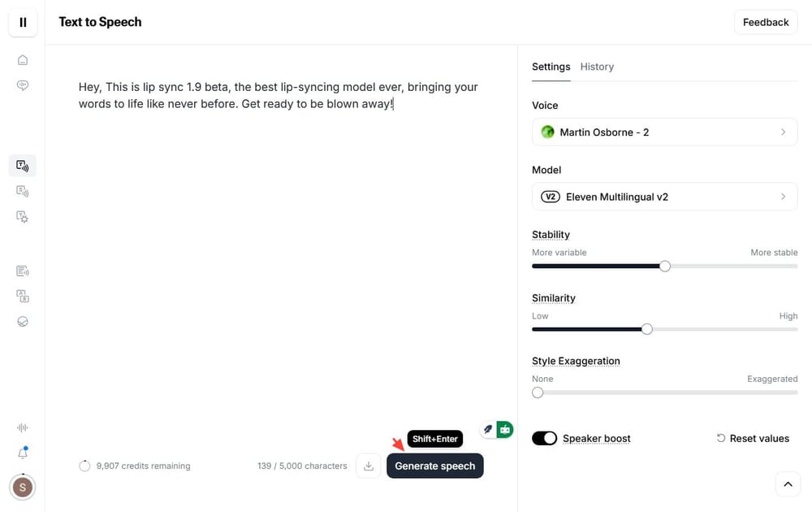This screenshot has height=512, width=812.
Task: Click the scroll-to-top chevron button
Action: coord(787,484)
